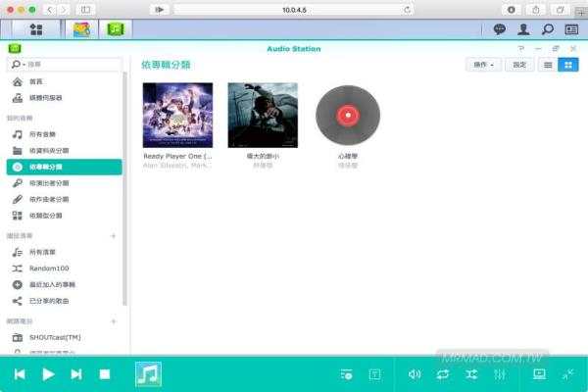Open the volume speaker control
The image size is (588, 392).
pyautogui.click(x=415, y=374)
